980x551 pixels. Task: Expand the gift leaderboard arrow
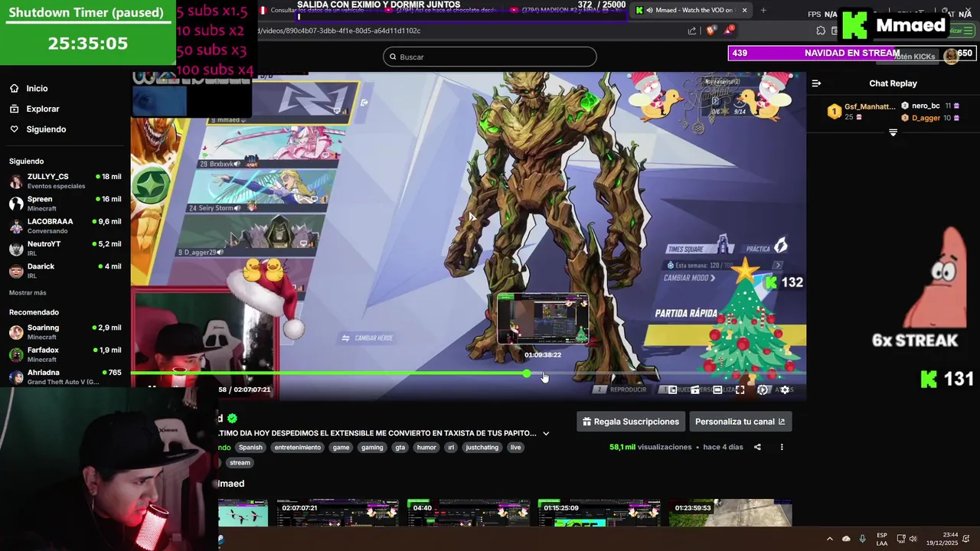coord(893,132)
